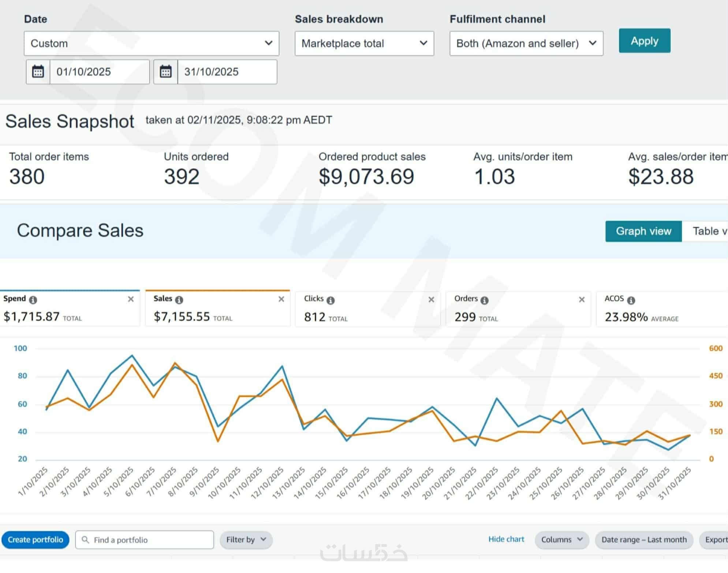Open the end date calendar icon
Screen dimensions: 728x573
[165, 72]
